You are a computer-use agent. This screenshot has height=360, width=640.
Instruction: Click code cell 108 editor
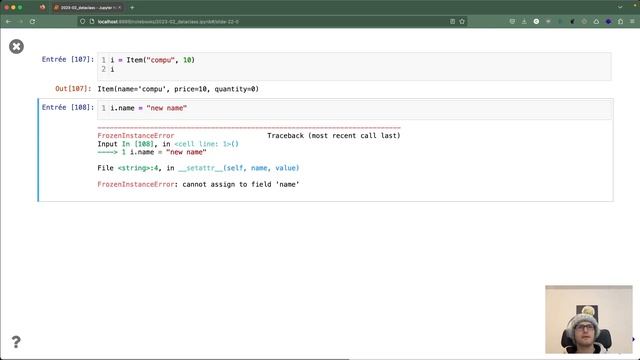(x=354, y=109)
